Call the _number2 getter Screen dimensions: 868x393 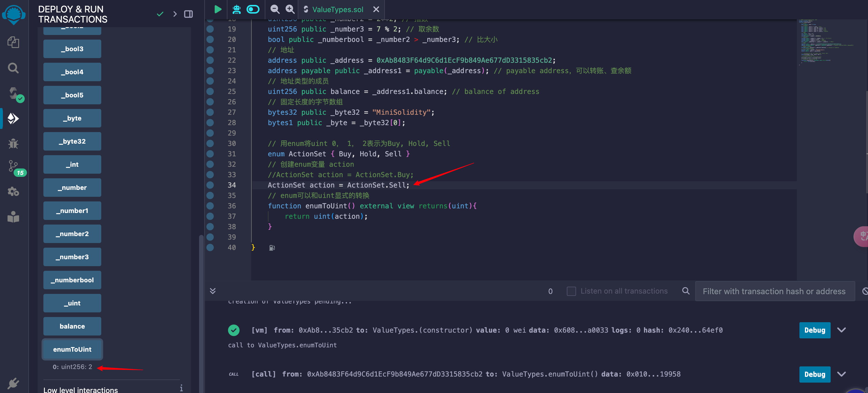pyautogui.click(x=72, y=234)
